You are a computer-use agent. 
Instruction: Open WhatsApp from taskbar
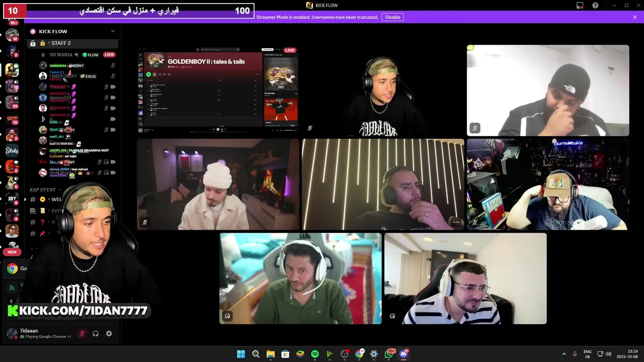(389, 354)
